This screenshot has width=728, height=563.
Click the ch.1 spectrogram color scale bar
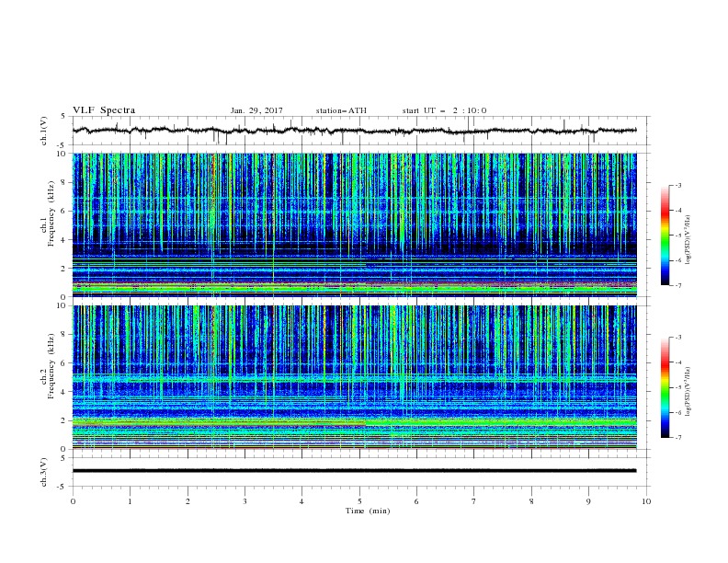(665, 236)
